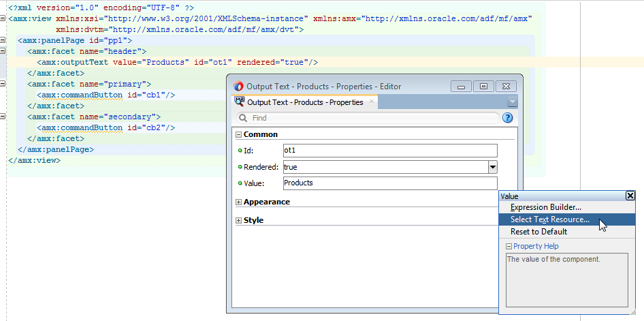Expand the Appearance section
Screen dimensions: 644x321
238,202
